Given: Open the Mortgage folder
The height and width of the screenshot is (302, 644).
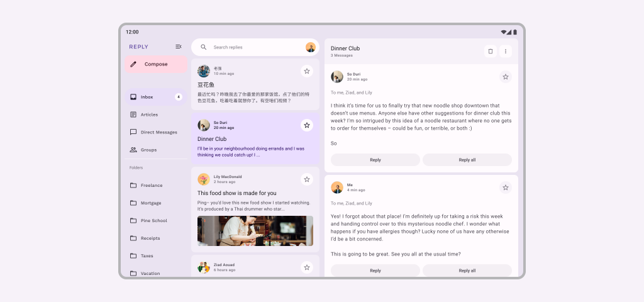Looking at the screenshot, I should (x=156, y=203).
